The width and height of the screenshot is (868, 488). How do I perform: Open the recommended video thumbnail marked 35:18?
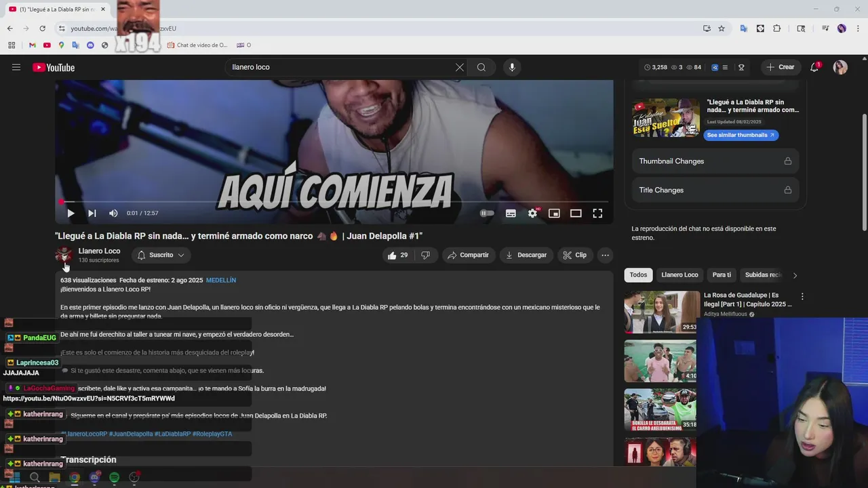(662, 409)
